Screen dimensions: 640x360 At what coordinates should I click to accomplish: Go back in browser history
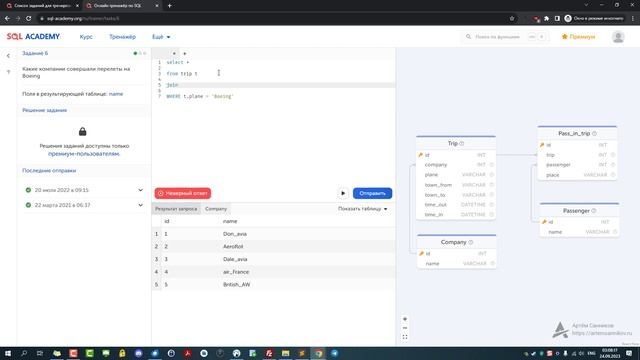point(7,18)
